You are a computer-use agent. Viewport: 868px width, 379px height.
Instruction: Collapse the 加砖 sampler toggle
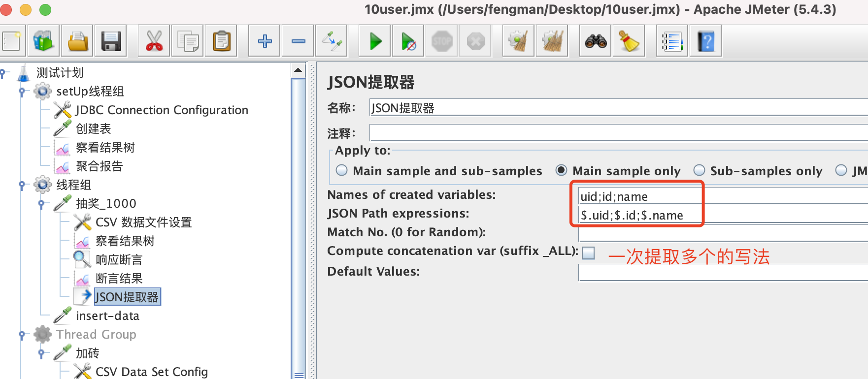pyautogui.click(x=41, y=353)
